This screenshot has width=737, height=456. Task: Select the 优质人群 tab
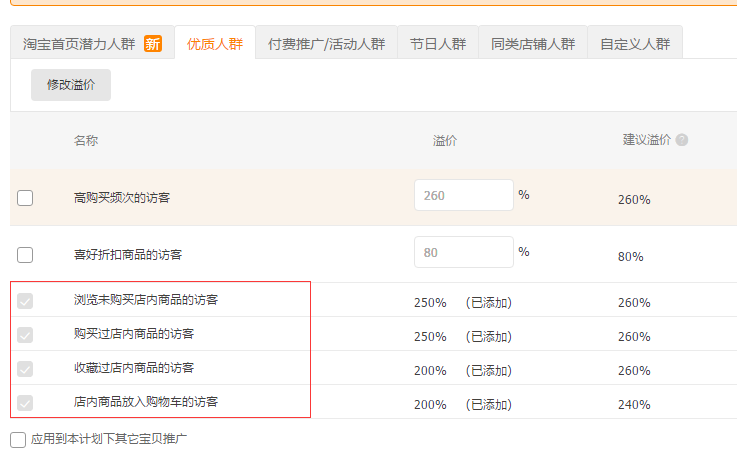point(214,44)
